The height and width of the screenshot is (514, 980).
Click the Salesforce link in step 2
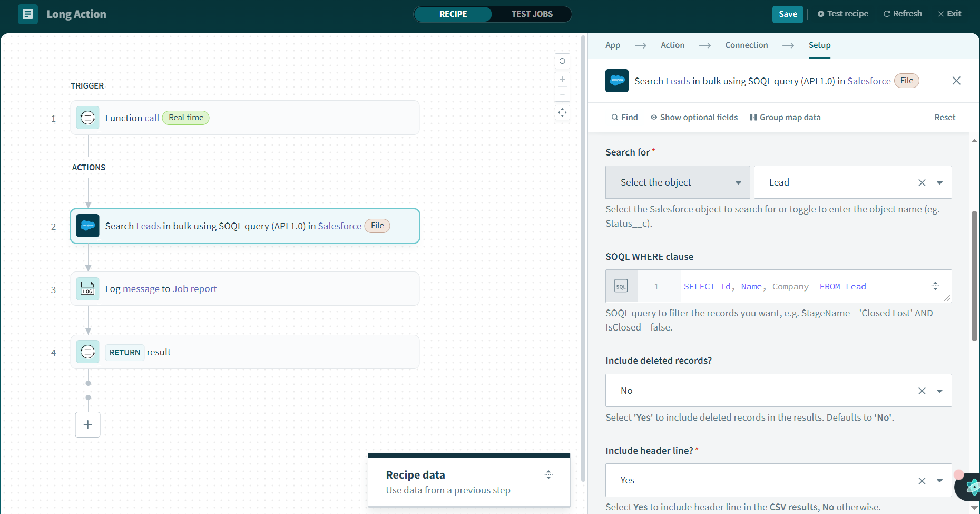pyautogui.click(x=340, y=226)
